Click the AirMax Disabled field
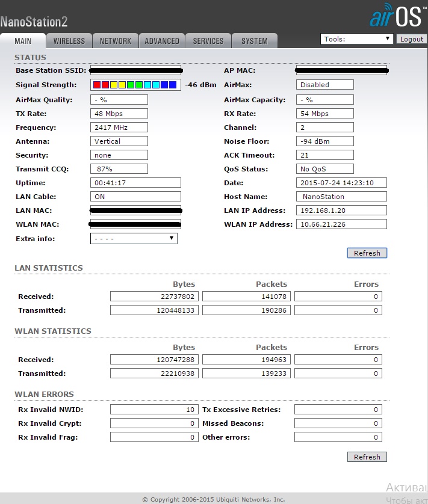Viewport: 428px width, 504px height. pyautogui.click(x=324, y=85)
